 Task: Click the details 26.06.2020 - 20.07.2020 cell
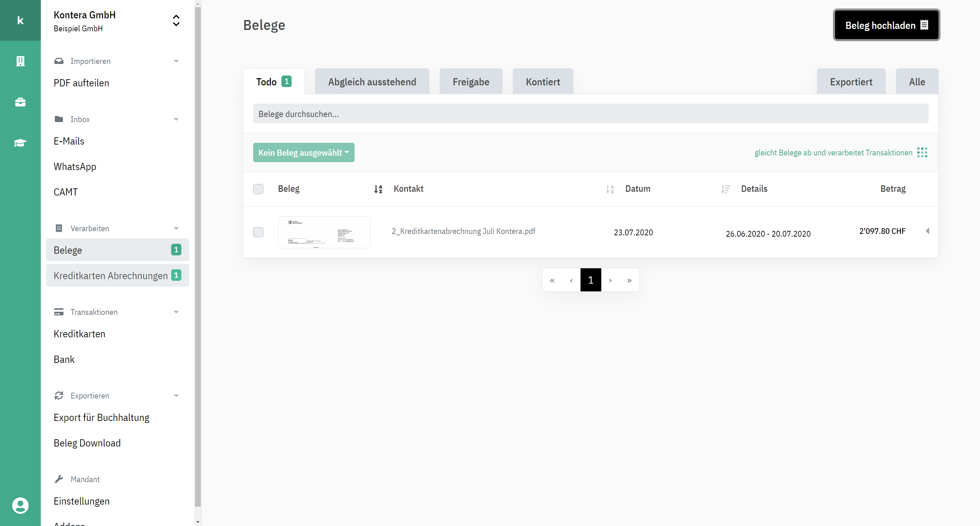click(x=768, y=234)
